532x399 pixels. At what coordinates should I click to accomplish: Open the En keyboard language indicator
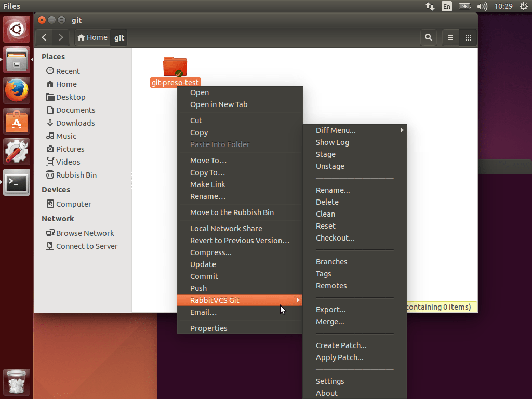(x=446, y=6)
